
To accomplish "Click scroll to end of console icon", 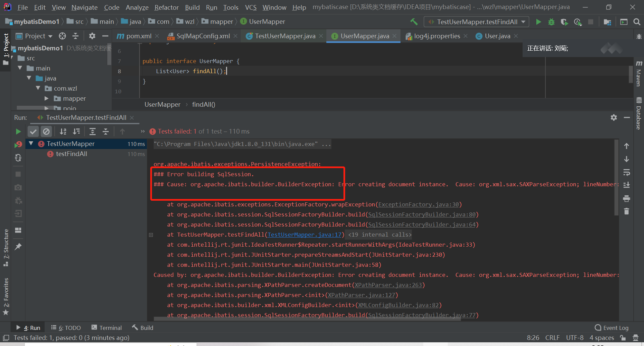I will tap(627, 185).
